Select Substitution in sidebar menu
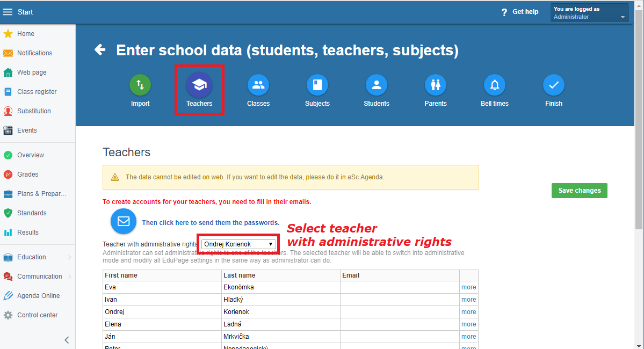644x349 pixels. click(x=34, y=111)
